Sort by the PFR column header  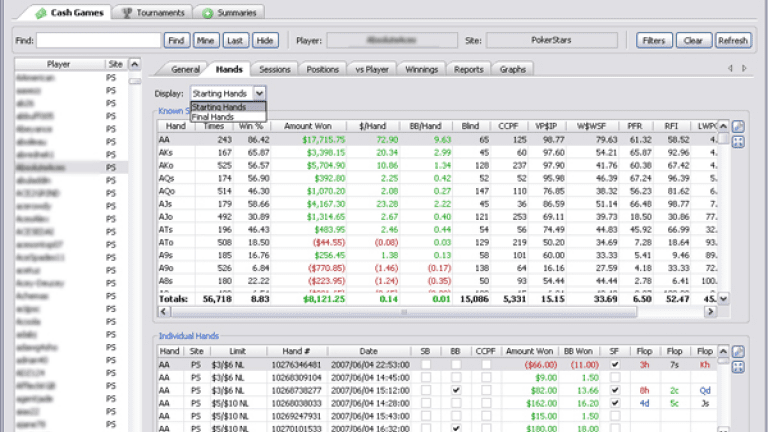[635, 126]
